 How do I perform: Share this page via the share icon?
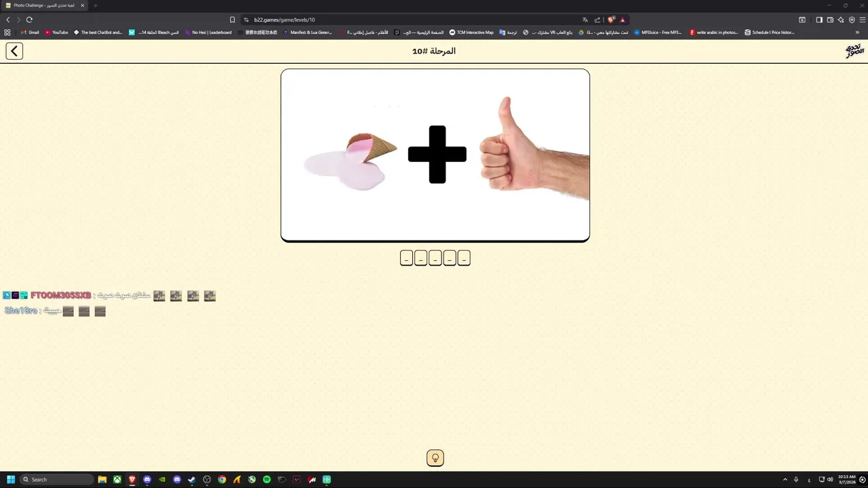(x=597, y=20)
